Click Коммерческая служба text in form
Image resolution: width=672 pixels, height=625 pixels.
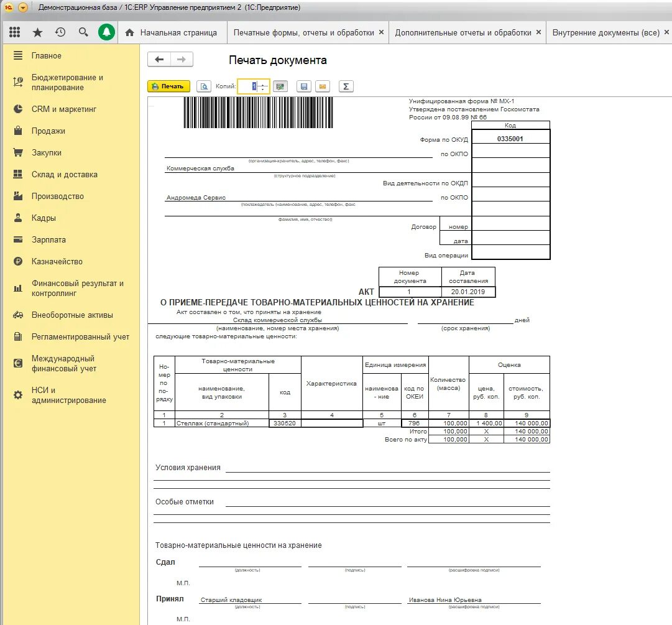200,169
